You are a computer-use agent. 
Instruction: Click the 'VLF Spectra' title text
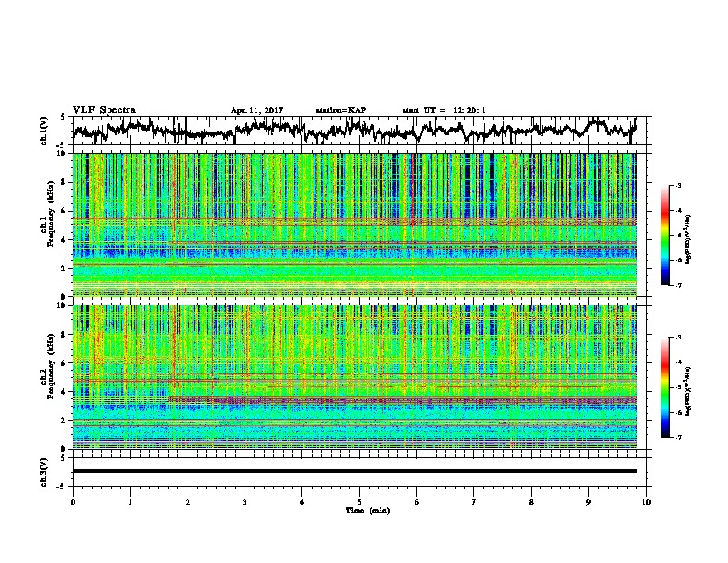tap(104, 110)
